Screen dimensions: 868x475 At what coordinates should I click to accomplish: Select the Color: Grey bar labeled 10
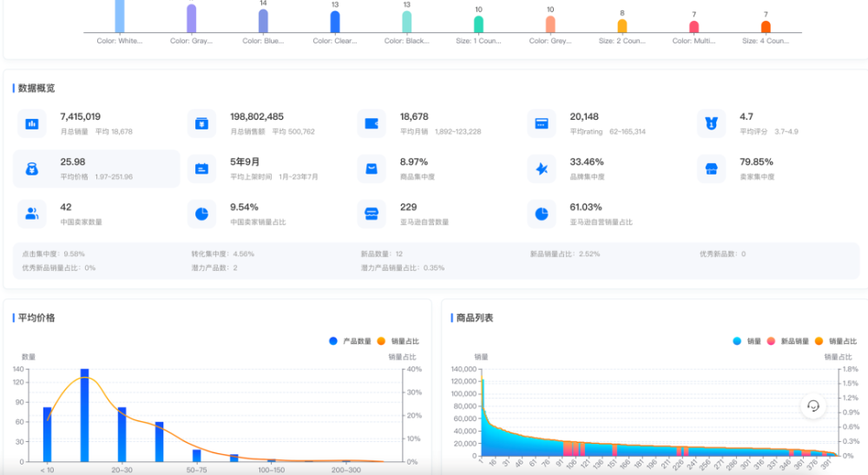click(550, 23)
